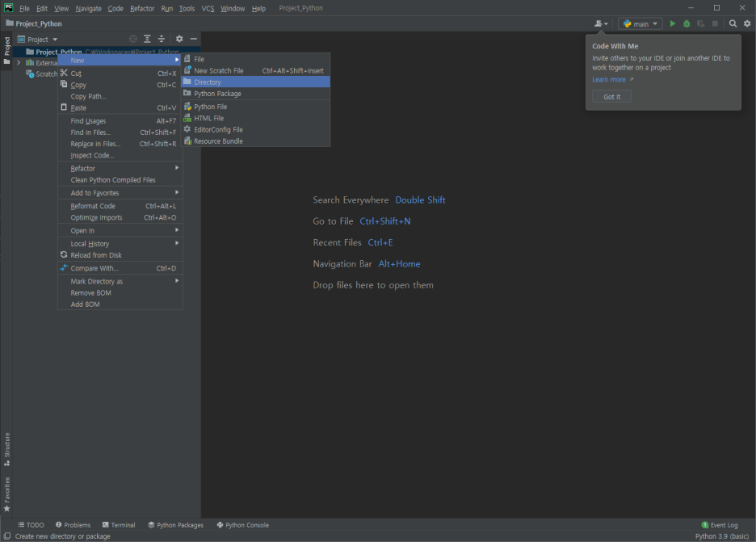The width and height of the screenshot is (756, 542).
Task: Open Search Everywhere with the magnifier icon
Action: pos(733,23)
